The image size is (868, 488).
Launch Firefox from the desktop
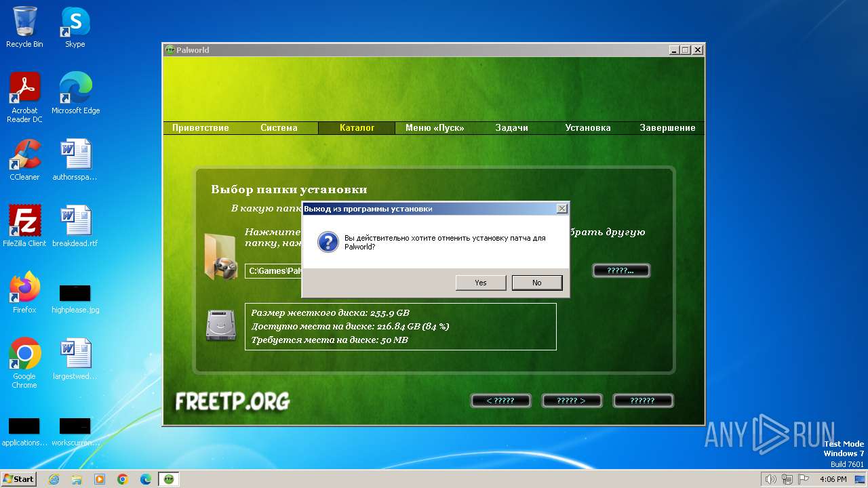click(x=24, y=293)
